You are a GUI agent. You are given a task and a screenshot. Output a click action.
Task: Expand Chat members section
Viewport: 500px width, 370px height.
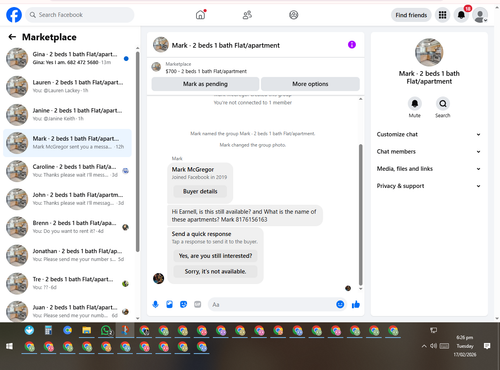pyautogui.click(x=429, y=152)
